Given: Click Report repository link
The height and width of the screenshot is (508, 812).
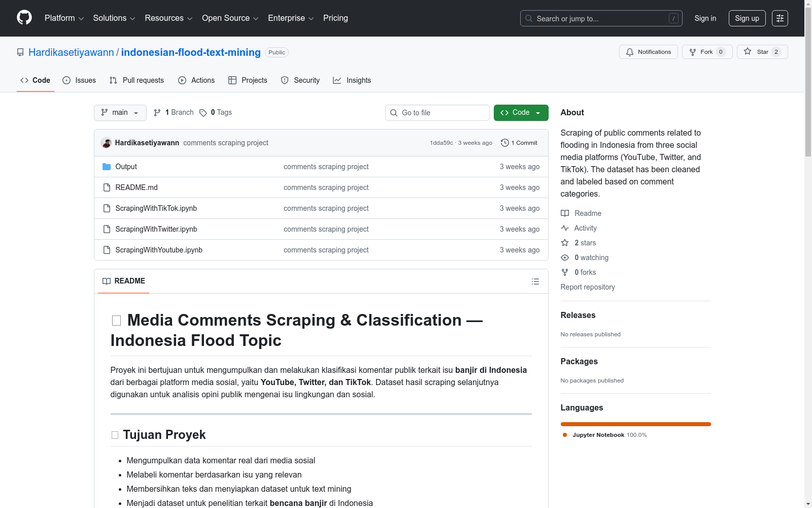Looking at the screenshot, I should coord(588,287).
